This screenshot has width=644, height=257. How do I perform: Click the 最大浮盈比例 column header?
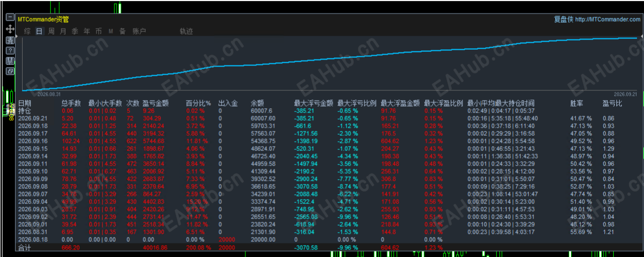click(x=444, y=103)
